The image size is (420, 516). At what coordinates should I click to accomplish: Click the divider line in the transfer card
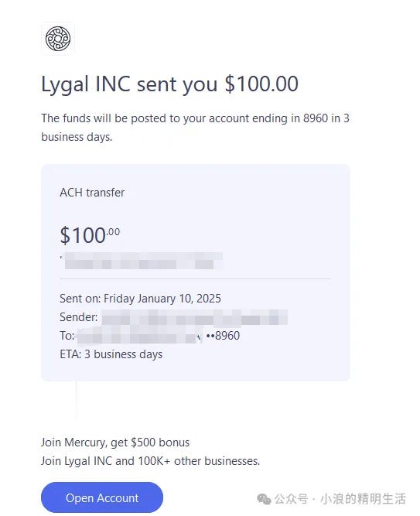click(x=196, y=279)
